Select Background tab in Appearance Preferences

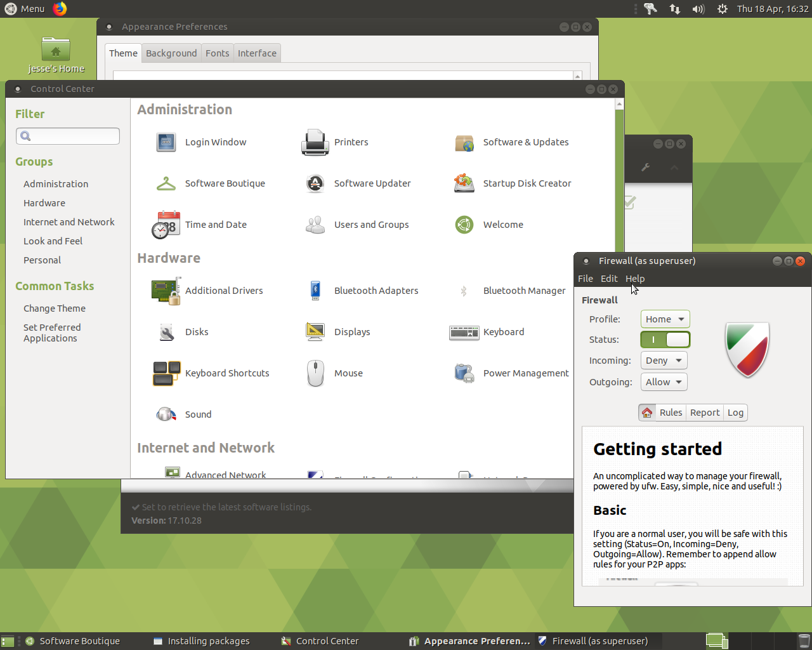(171, 53)
